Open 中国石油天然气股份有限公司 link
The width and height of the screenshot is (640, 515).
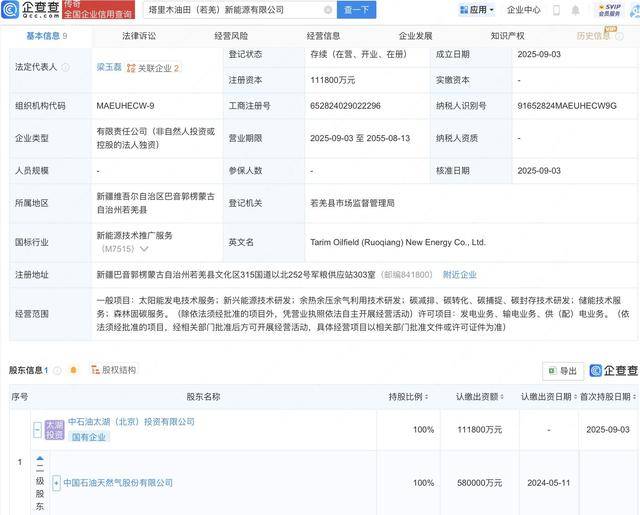pyautogui.click(x=118, y=483)
